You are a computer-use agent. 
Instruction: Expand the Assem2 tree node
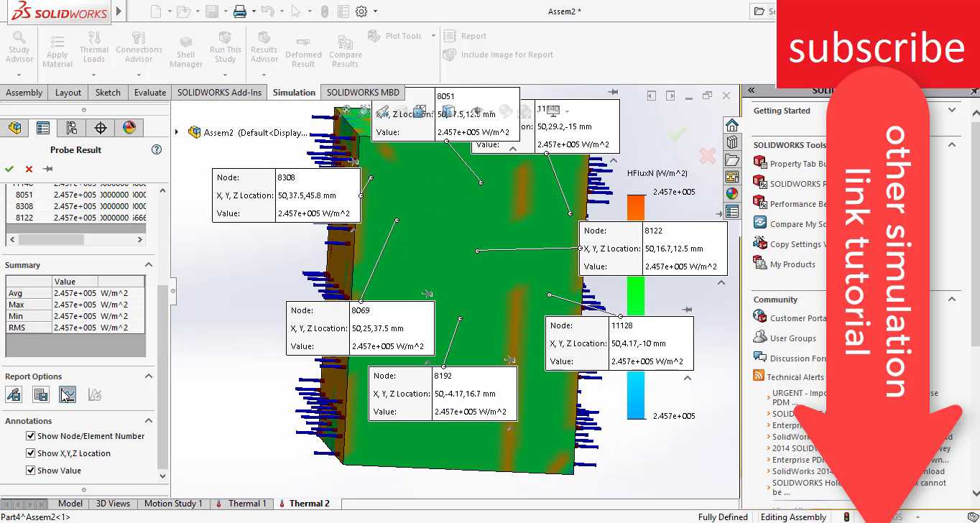click(x=177, y=132)
